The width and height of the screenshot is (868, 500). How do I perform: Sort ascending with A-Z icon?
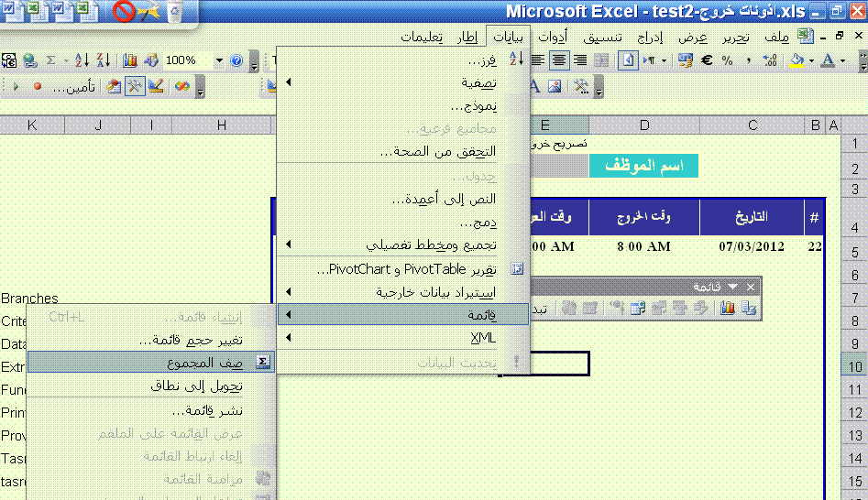pos(82,60)
